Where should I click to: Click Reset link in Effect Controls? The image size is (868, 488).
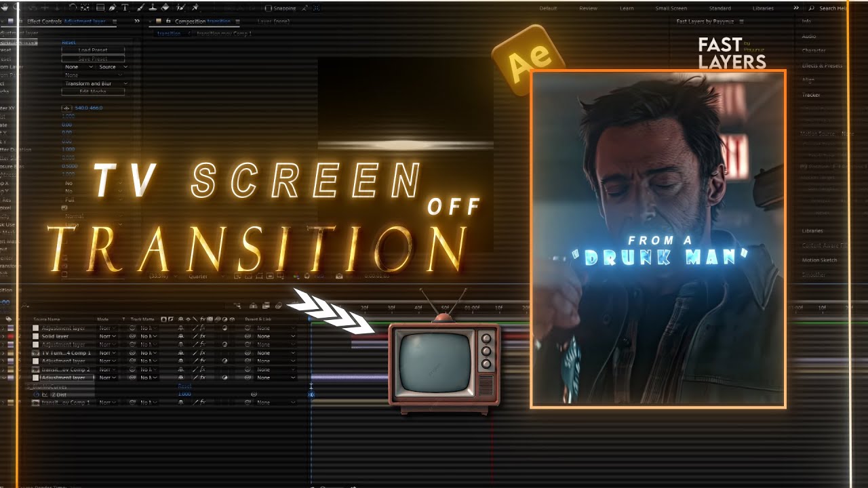(68, 42)
